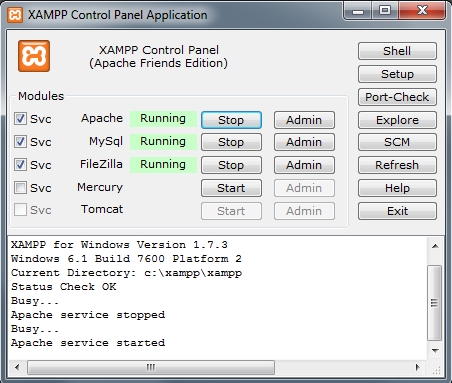
Task: Uncheck the MySql Svc checkbox
Action: [x=20, y=141]
